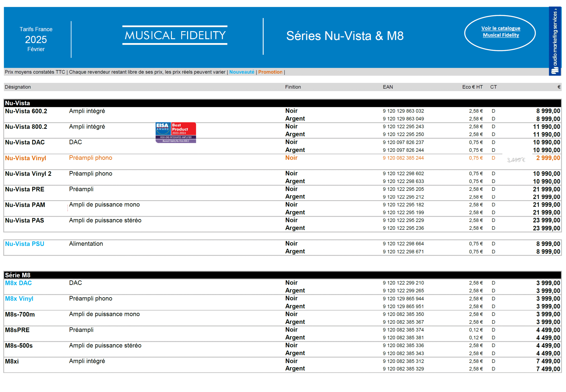Screen dimensions: 566x392
Task: Click the crossed-out 3 499 € price
Action: coord(516,160)
